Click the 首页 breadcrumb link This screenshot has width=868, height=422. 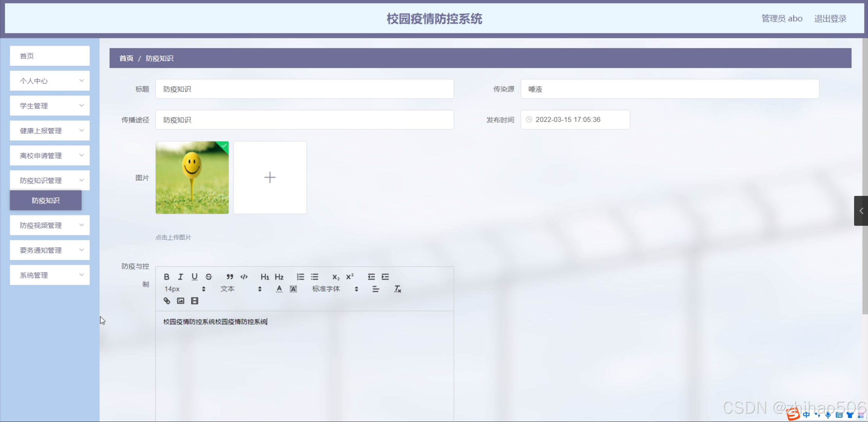coord(126,58)
